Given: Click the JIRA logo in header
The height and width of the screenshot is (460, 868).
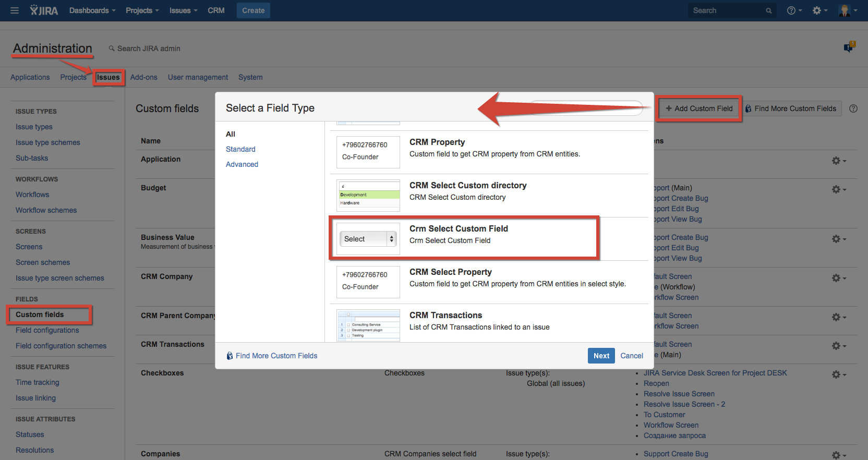Looking at the screenshot, I should [x=44, y=10].
